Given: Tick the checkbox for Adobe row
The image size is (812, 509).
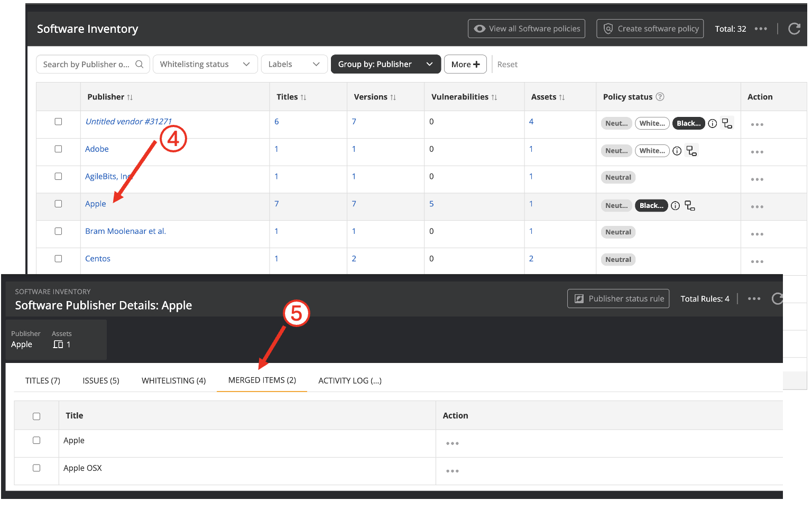Looking at the screenshot, I should tap(58, 149).
